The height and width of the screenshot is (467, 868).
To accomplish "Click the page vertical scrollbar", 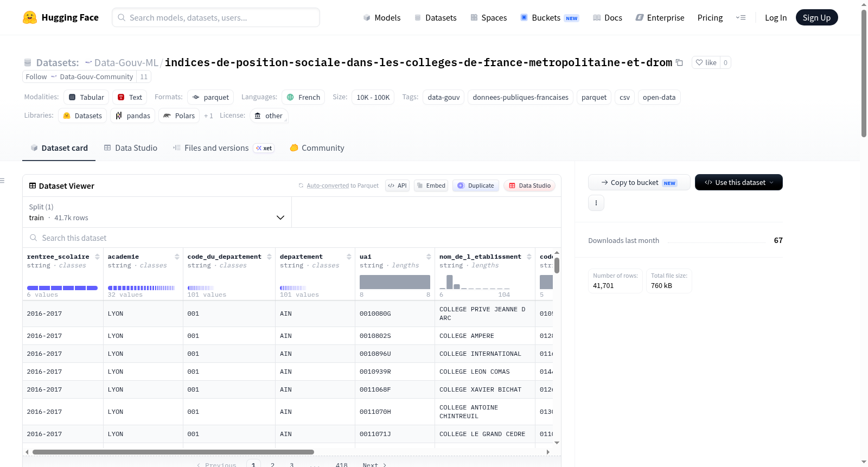I will pos(864,73).
